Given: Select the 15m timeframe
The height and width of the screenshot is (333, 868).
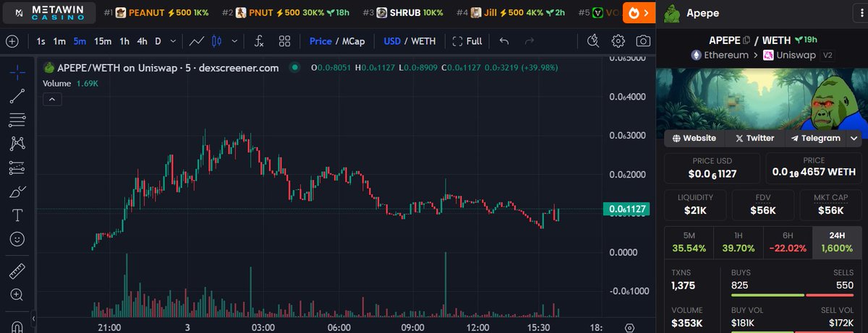Looking at the screenshot, I should pos(103,41).
